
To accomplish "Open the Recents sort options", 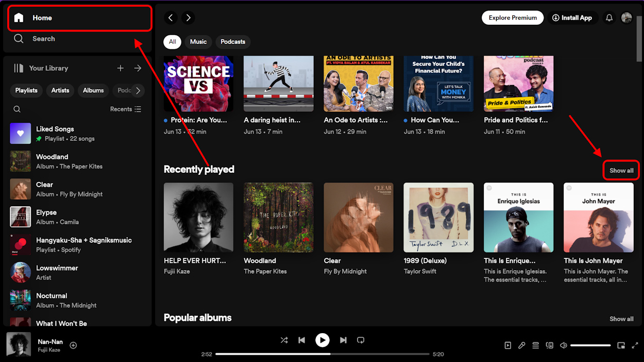I will pyautogui.click(x=126, y=109).
